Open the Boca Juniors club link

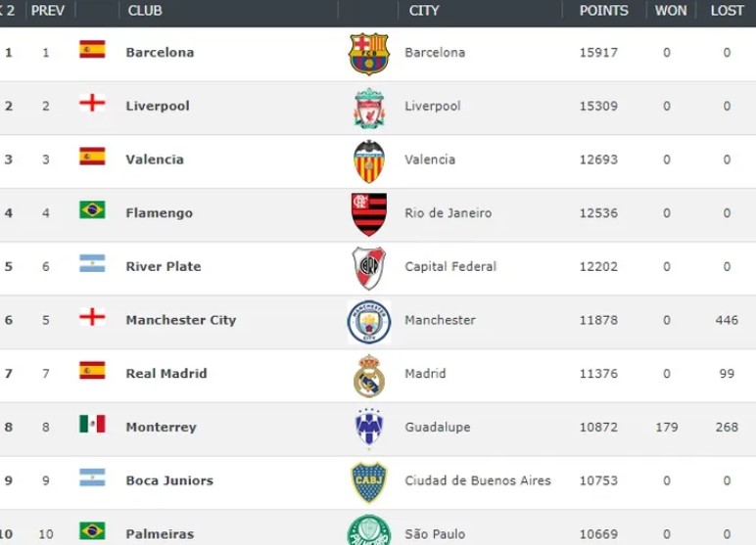pos(169,480)
